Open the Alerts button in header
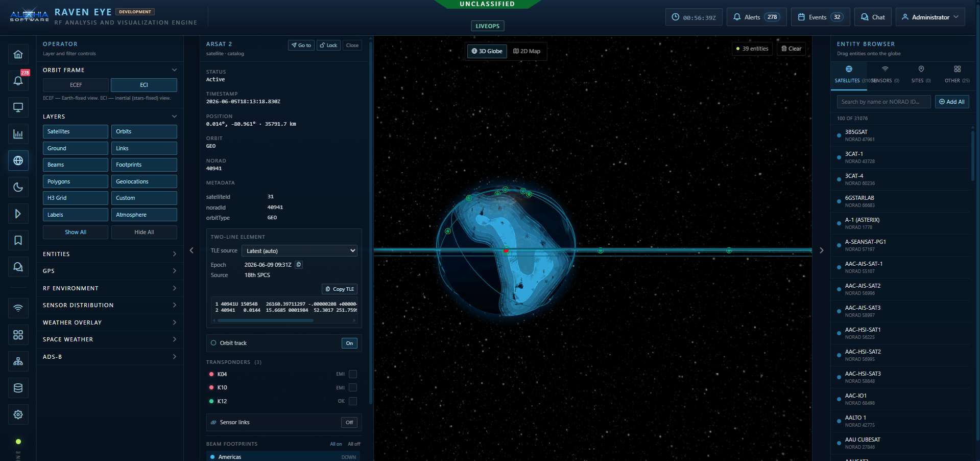Viewport: 980px width, 461px height. coord(756,17)
